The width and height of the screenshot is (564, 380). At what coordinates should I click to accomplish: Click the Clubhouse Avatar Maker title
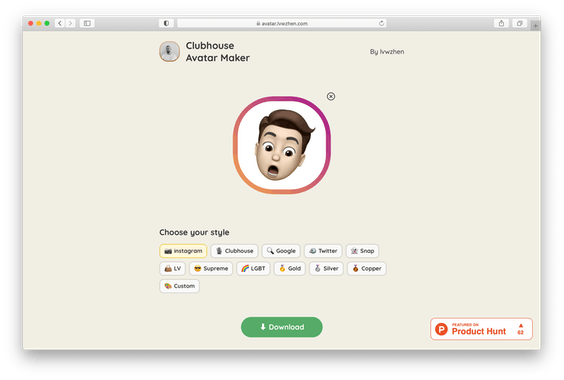218,52
